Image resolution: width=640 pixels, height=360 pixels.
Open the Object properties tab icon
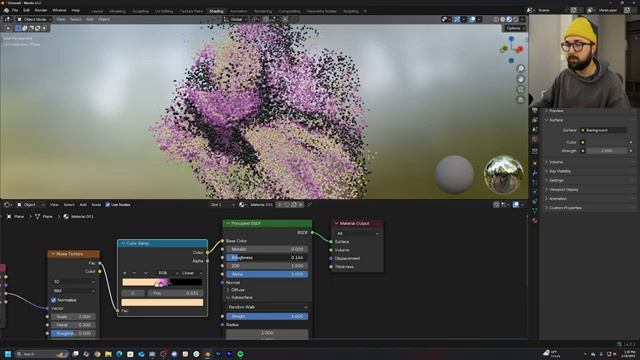tap(535, 163)
